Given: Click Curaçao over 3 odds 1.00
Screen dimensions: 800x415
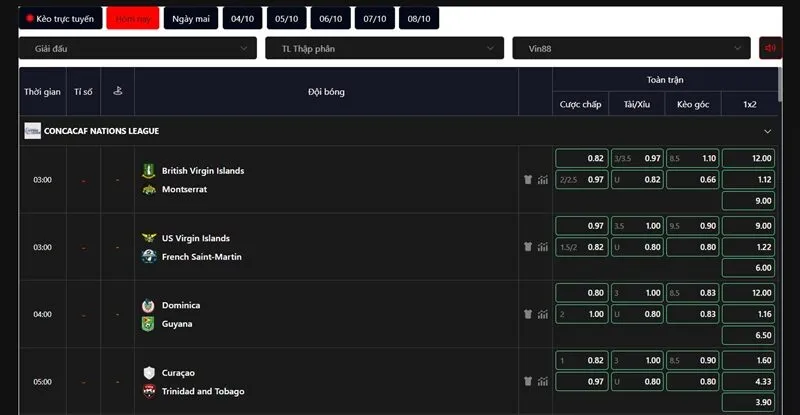Looking at the screenshot, I should 637,360.
